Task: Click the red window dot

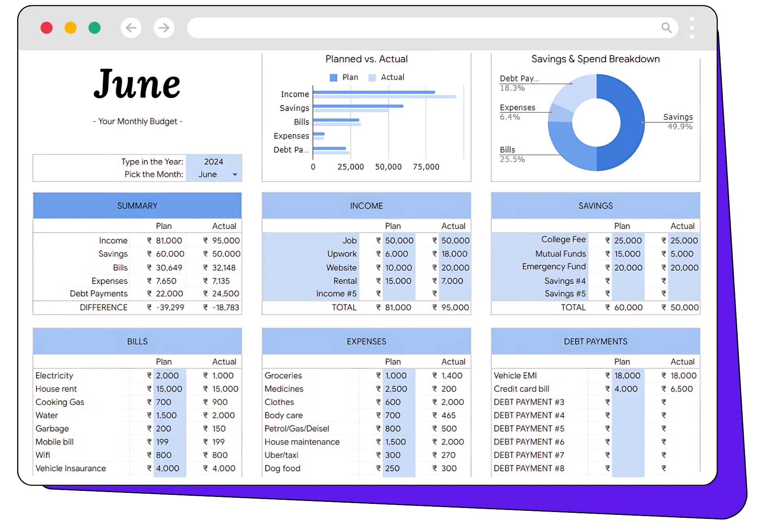Action: [46, 28]
